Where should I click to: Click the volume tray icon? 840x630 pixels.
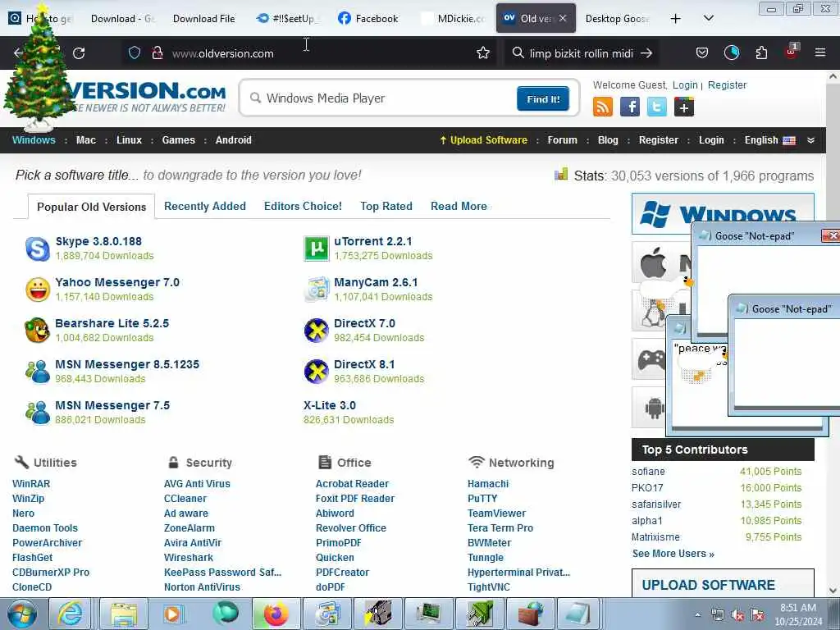pos(737,615)
